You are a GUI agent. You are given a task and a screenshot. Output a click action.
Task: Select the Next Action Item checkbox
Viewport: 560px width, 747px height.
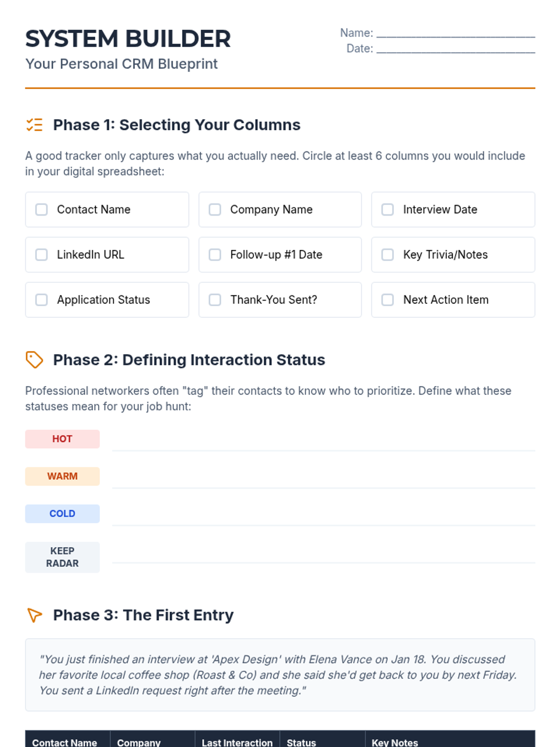coord(387,300)
